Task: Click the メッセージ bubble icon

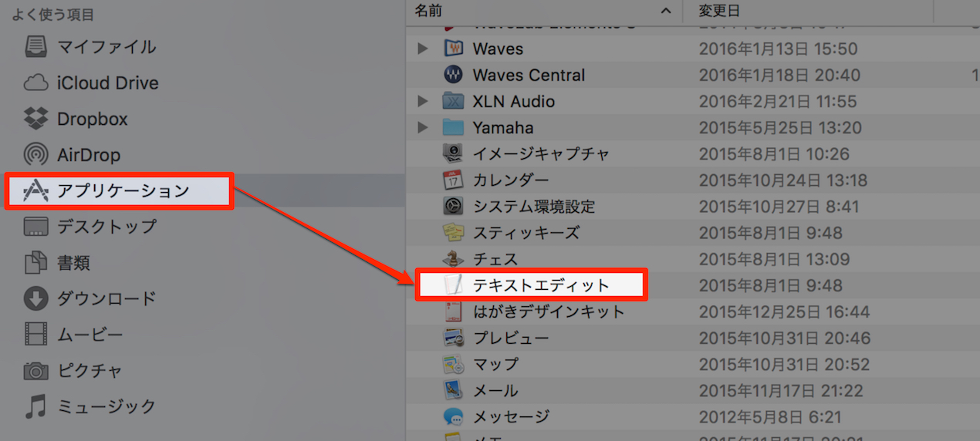Action: click(453, 416)
